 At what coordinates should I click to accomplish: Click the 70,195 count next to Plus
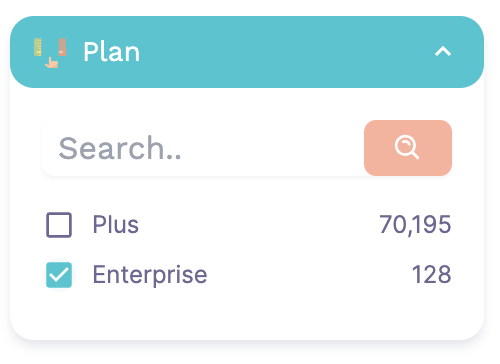tap(415, 225)
